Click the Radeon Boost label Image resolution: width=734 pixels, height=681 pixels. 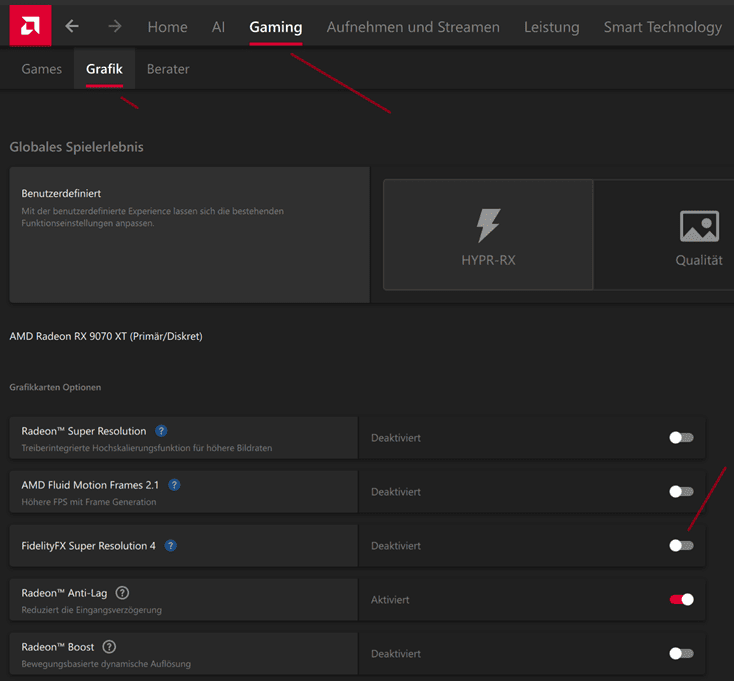58,647
